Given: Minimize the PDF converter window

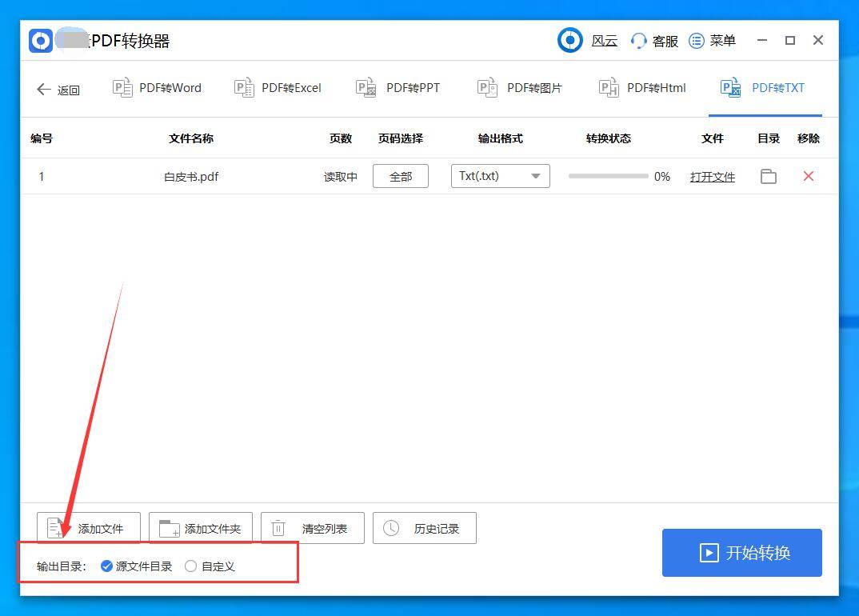Looking at the screenshot, I should (x=762, y=41).
